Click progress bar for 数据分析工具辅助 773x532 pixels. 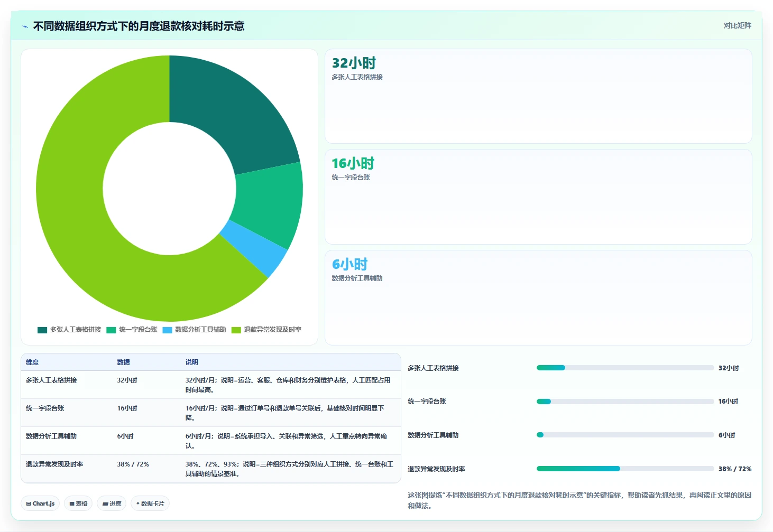(x=625, y=435)
